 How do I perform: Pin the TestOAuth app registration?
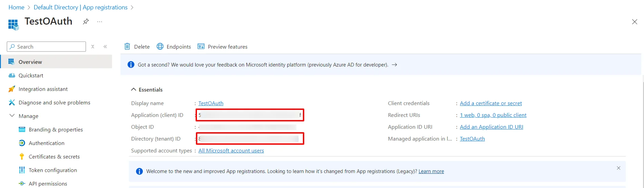click(x=86, y=22)
